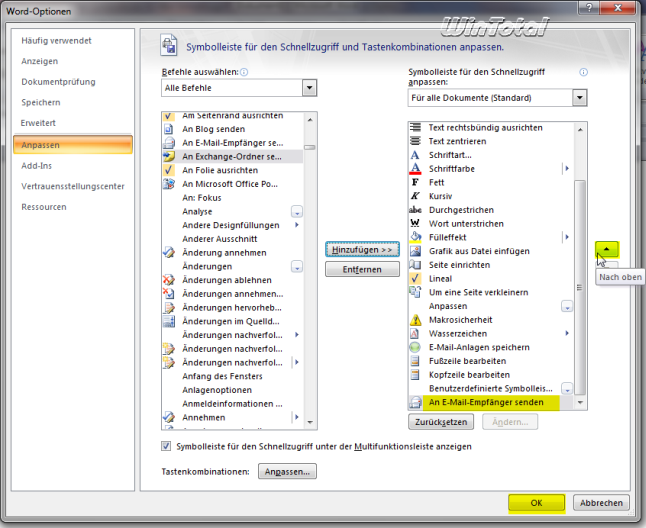Expand the Anpassen dropdown indicator in the right list

tap(567, 306)
